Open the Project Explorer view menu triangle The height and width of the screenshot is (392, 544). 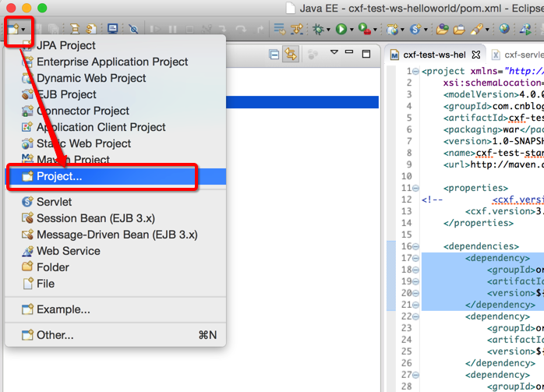334,52
